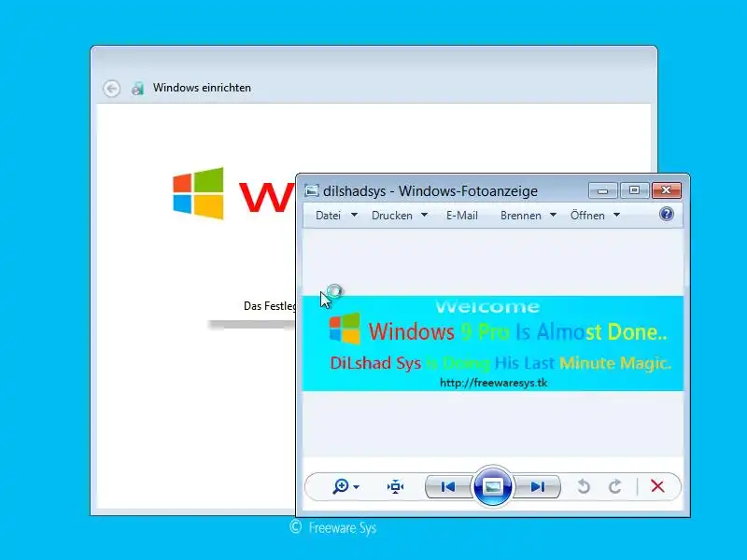Rotate the image counterclockwise
The height and width of the screenshot is (560, 747).
click(x=584, y=486)
